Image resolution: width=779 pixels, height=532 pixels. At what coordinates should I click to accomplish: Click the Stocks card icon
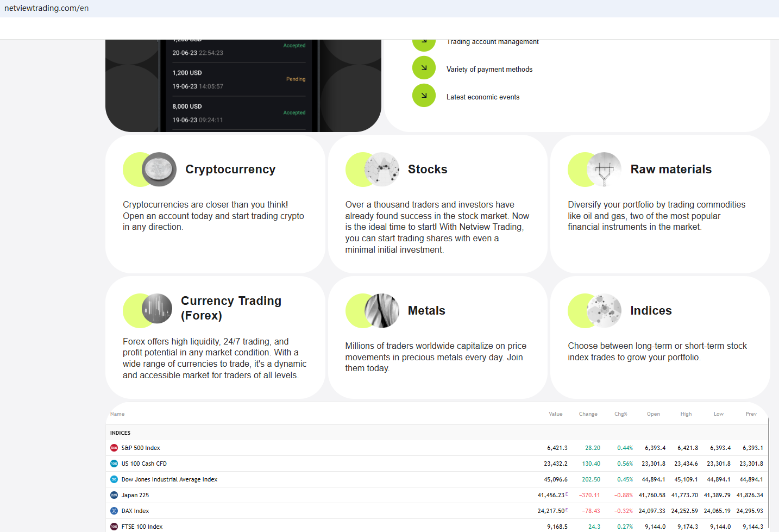382,170
